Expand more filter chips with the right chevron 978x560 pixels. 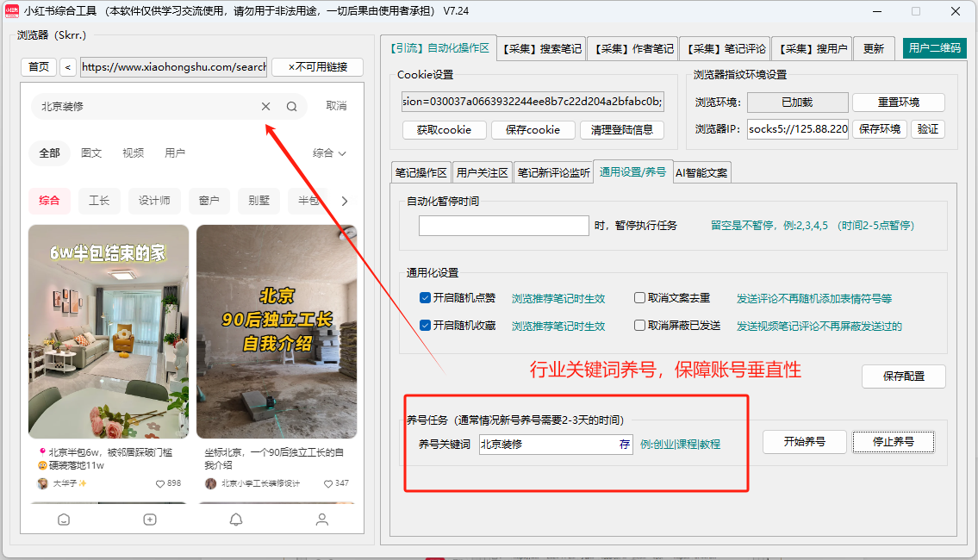345,199
